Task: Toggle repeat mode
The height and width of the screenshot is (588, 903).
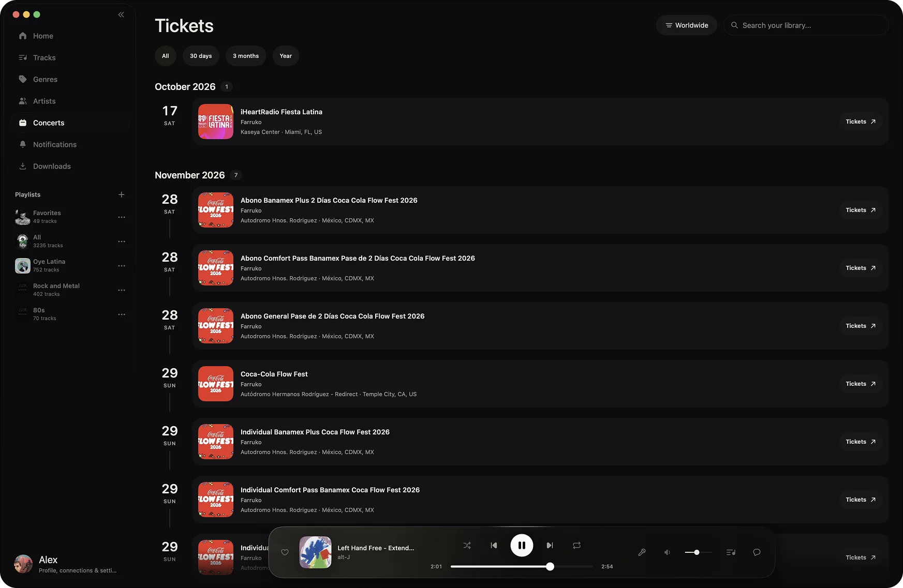Action: (576, 545)
